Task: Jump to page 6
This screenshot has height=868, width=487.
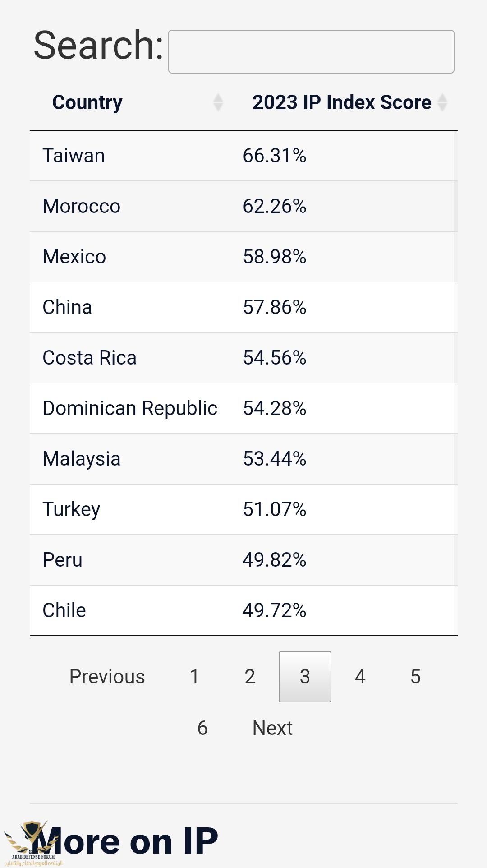Action: pyautogui.click(x=202, y=728)
